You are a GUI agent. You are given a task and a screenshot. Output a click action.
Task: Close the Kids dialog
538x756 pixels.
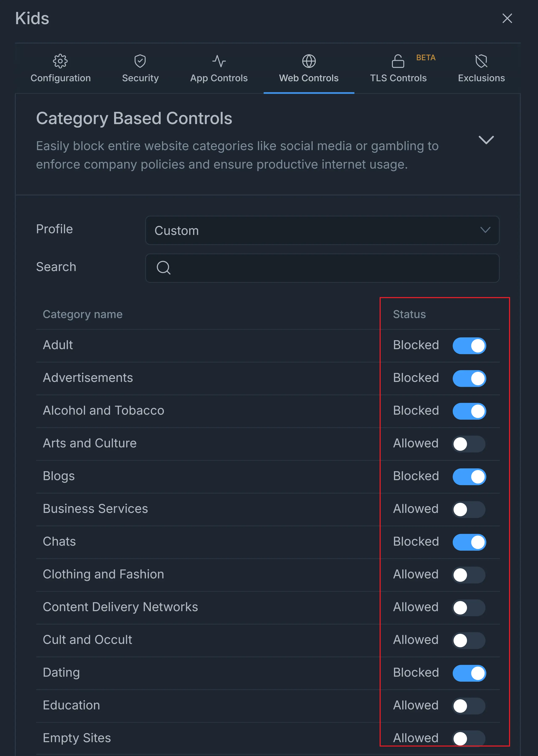click(507, 18)
